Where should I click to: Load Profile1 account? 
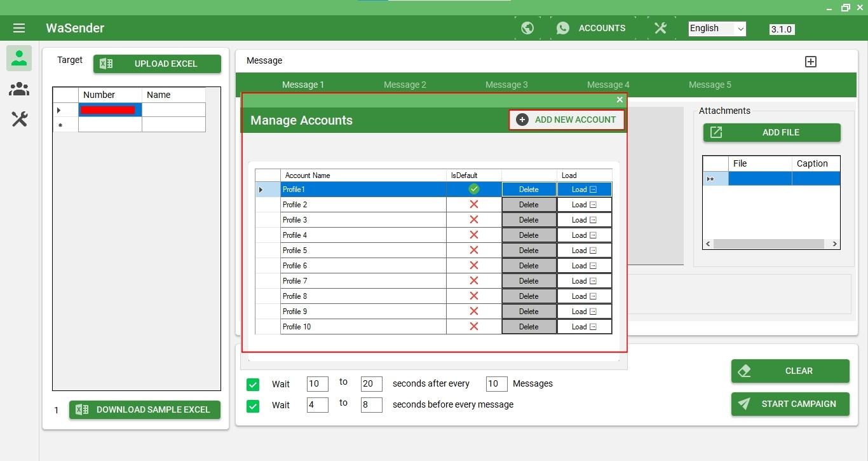click(584, 189)
